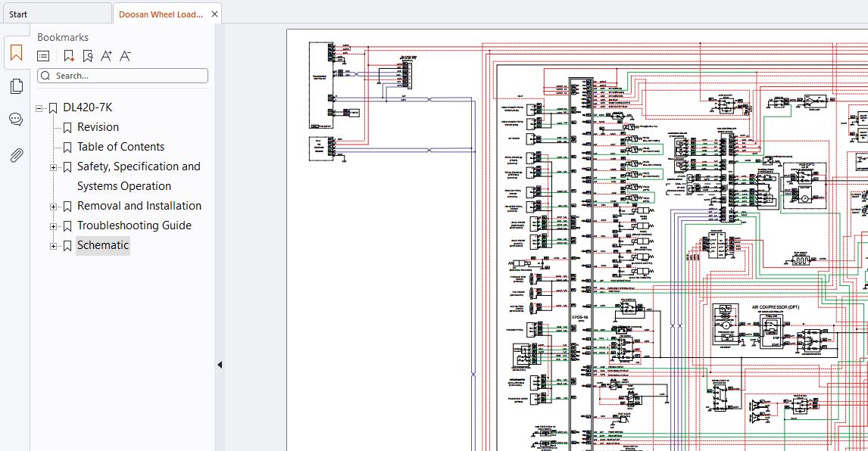Open the Pages thumbnails panel icon
Image resolution: width=868 pixels, height=451 pixels.
coord(17,86)
